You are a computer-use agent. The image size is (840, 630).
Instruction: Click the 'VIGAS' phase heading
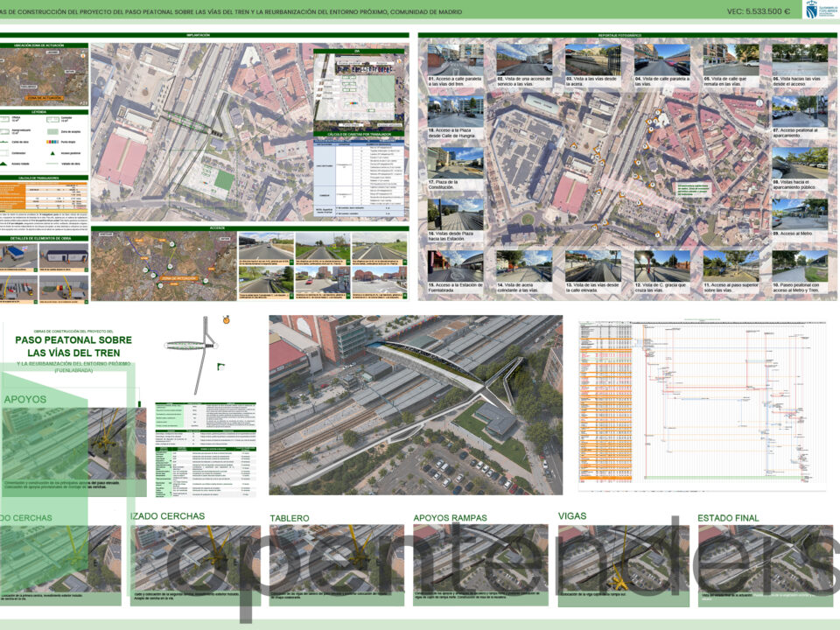[x=572, y=516]
